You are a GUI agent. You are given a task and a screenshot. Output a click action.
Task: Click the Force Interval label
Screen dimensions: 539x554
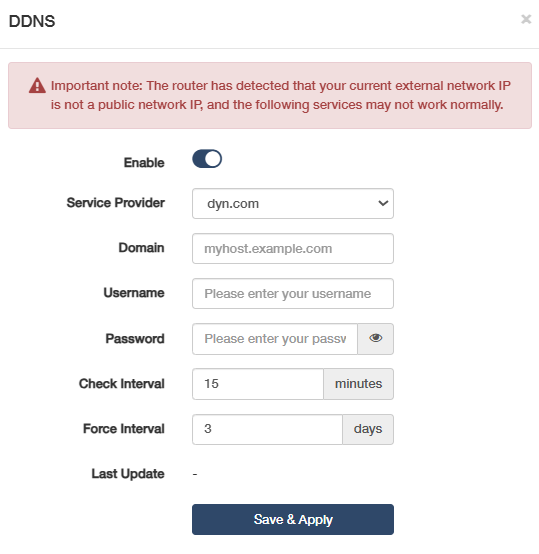pos(124,429)
